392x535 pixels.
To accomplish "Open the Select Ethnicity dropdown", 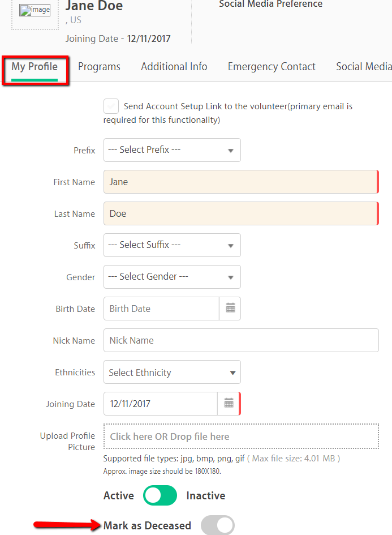I will [172, 372].
